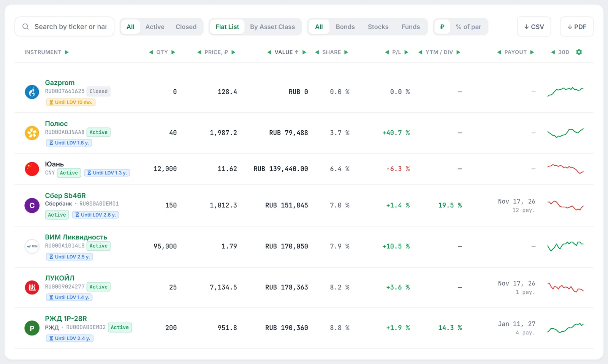Sort by VALUE column header
Image resolution: width=608 pixels, height=364 pixels.
[287, 52]
